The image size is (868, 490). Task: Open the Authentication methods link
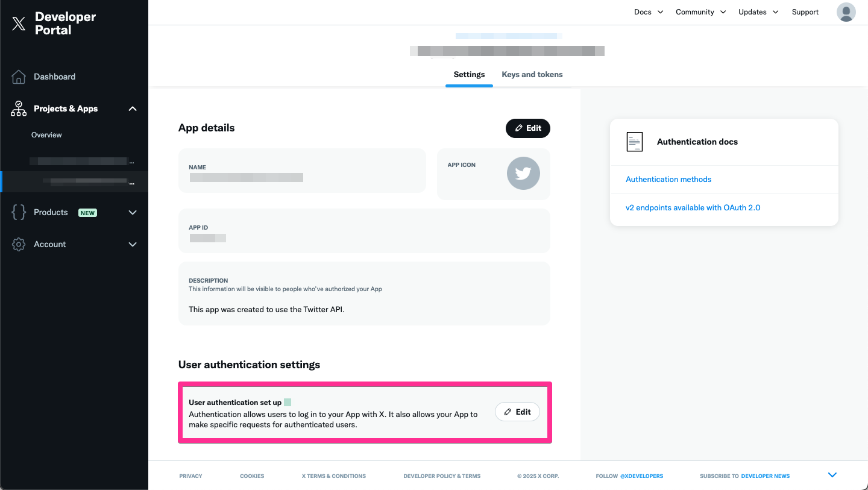(668, 180)
